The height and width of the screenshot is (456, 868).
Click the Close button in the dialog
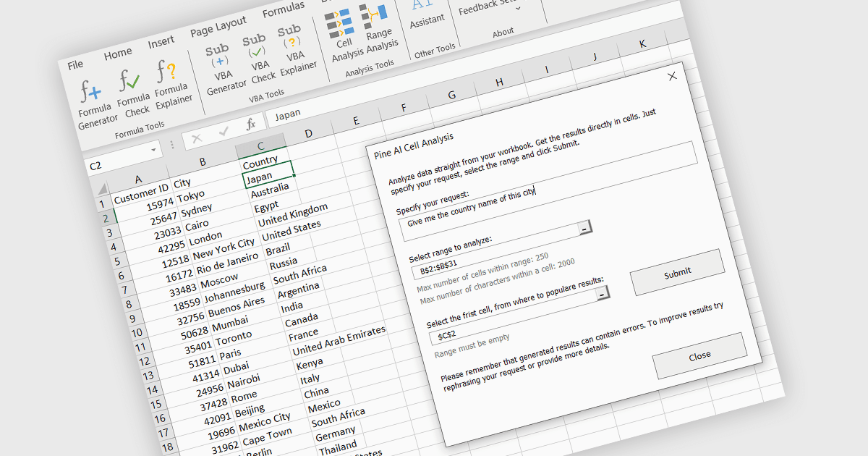[699, 355]
